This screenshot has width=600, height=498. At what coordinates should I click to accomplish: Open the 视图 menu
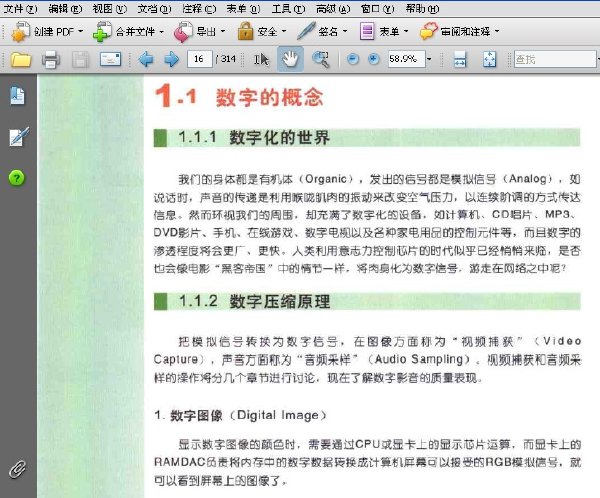(109, 8)
